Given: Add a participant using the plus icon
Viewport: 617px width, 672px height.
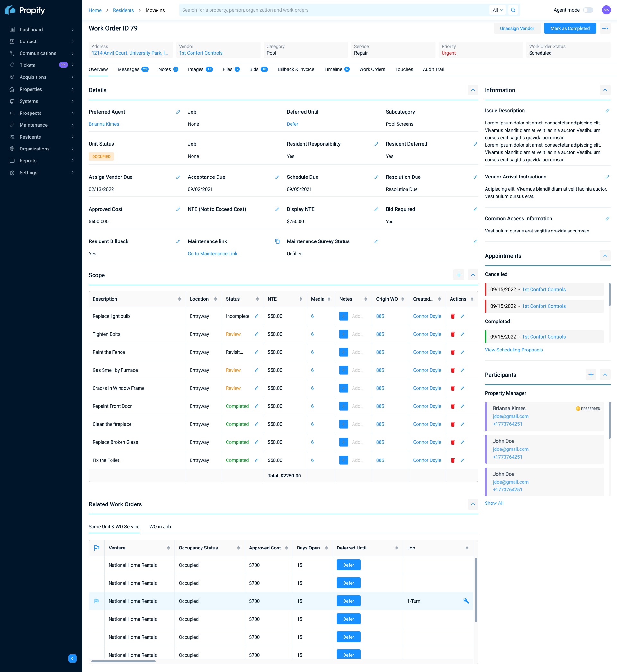Looking at the screenshot, I should click(x=591, y=374).
